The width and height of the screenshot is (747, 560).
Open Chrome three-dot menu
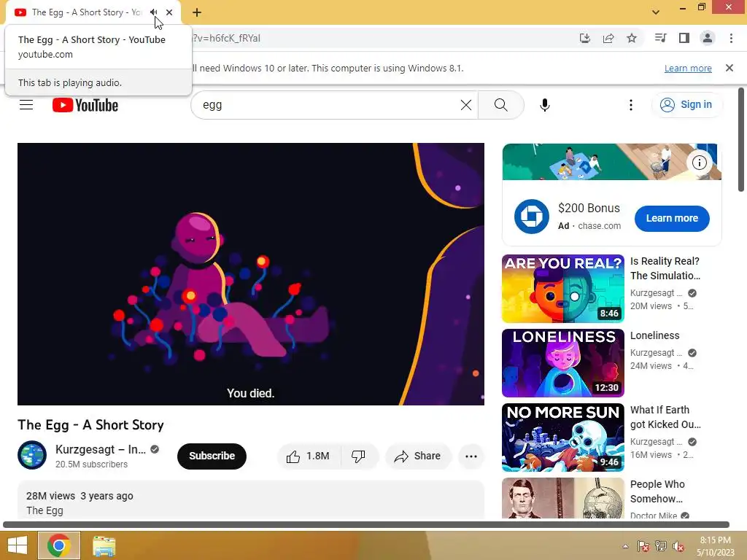pyautogui.click(x=731, y=38)
